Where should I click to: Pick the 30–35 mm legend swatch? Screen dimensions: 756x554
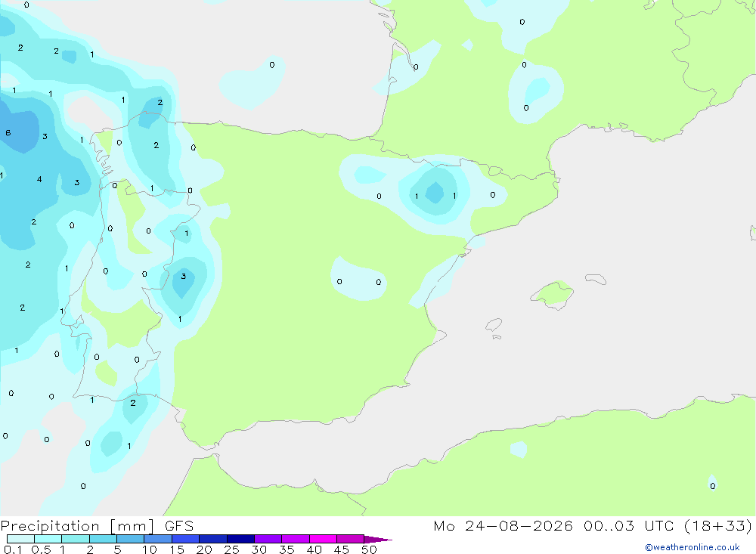(x=268, y=539)
